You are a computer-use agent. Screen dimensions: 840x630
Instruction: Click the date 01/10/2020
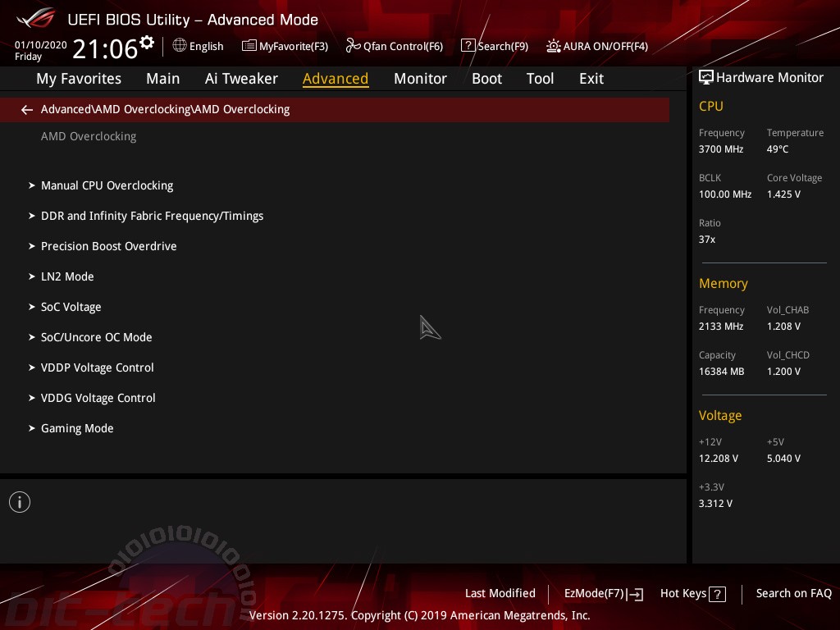click(41, 45)
